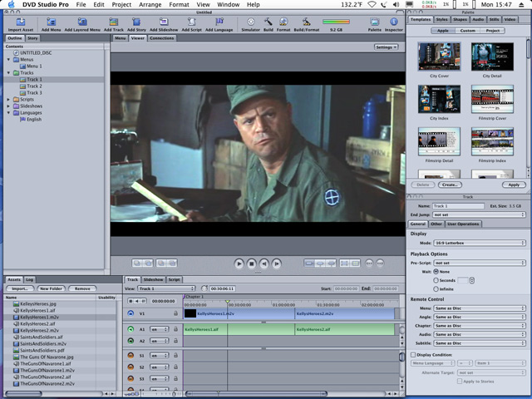Click the Format disc icon
Screen dimensions: 532x399
283,22
